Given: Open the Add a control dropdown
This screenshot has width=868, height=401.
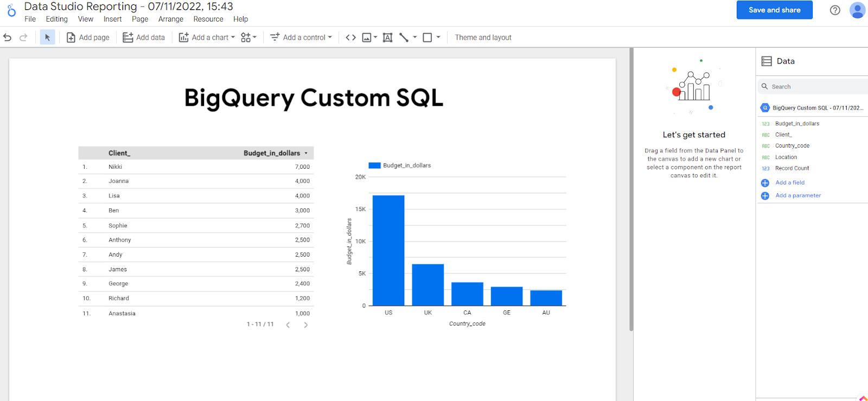Looking at the screenshot, I should coord(301,37).
